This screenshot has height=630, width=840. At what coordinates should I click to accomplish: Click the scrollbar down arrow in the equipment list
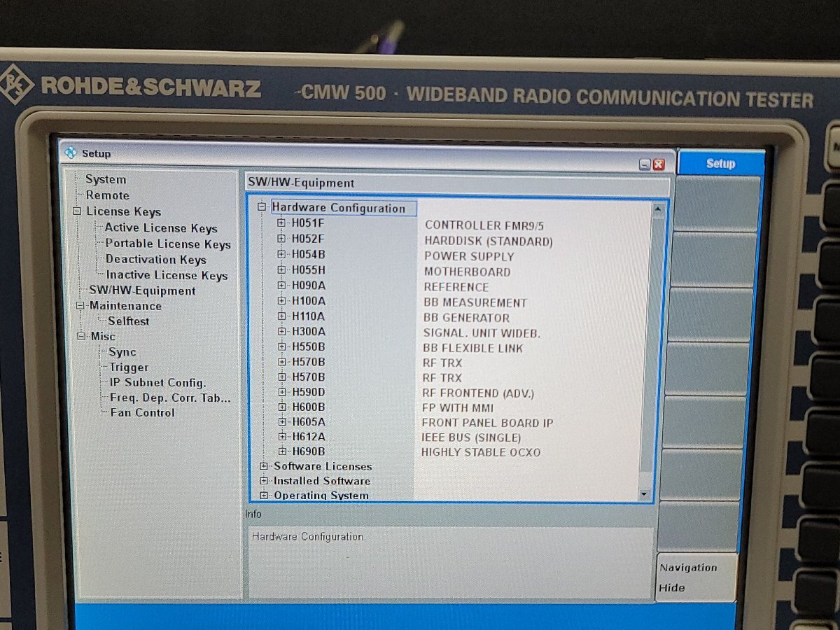click(x=644, y=494)
